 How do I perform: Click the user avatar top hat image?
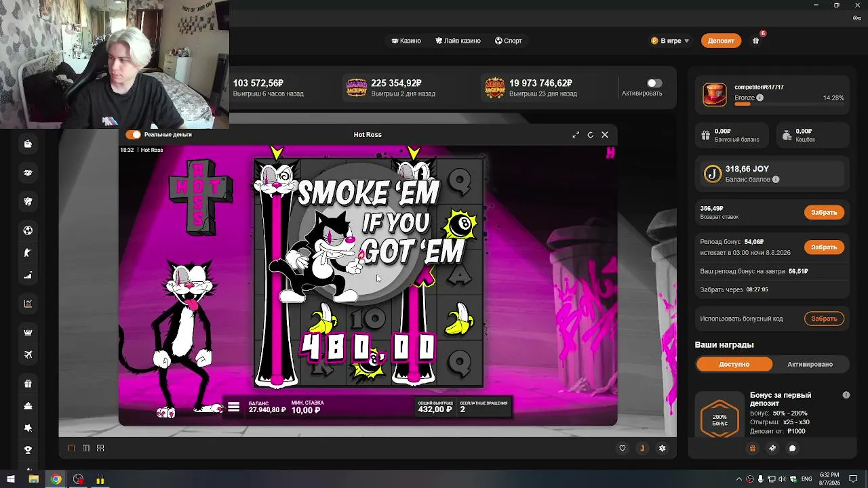714,95
